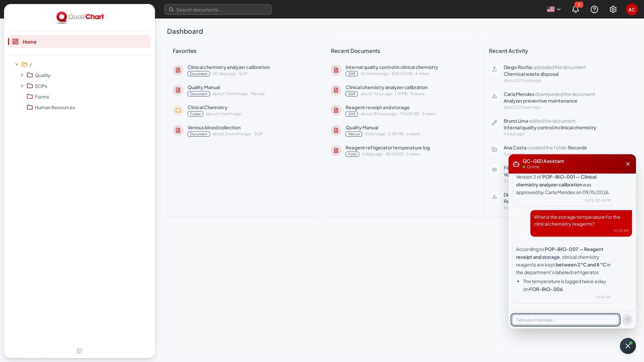Click in the Search documents field
Screen dimensions: 644x362
coord(218,9)
